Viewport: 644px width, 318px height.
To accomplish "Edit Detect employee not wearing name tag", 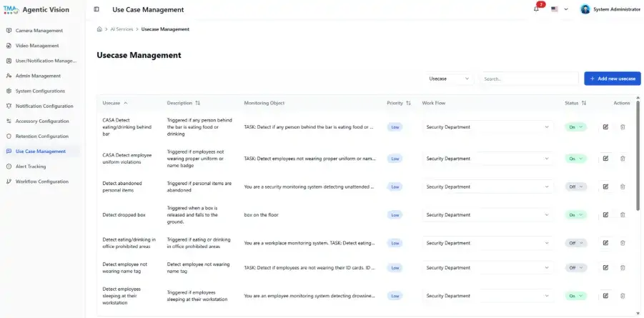I will point(605,267).
